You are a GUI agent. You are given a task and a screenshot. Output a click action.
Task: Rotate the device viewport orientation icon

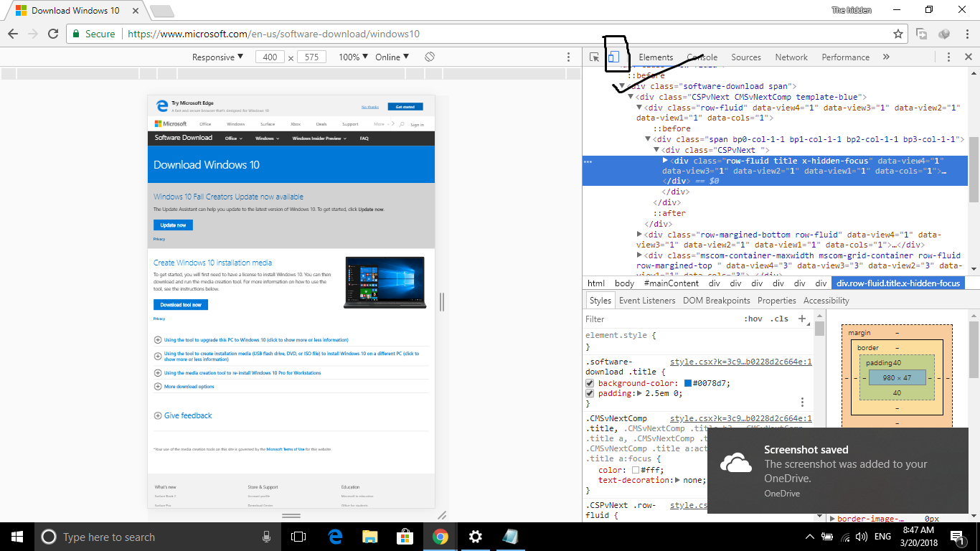[429, 57]
